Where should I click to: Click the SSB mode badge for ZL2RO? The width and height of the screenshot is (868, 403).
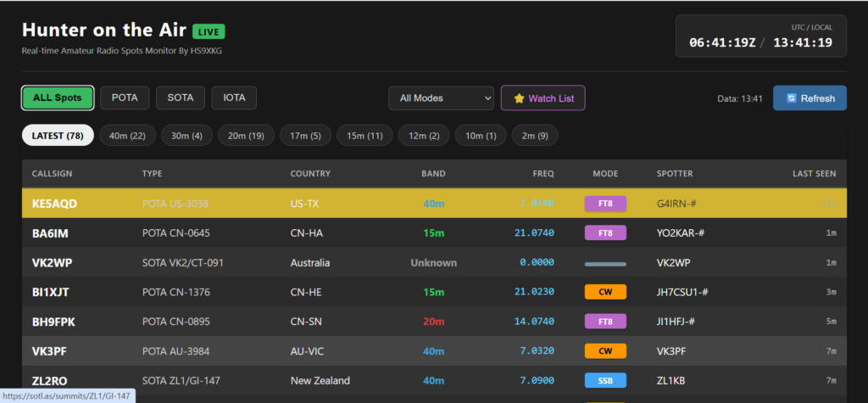click(605, 380)
